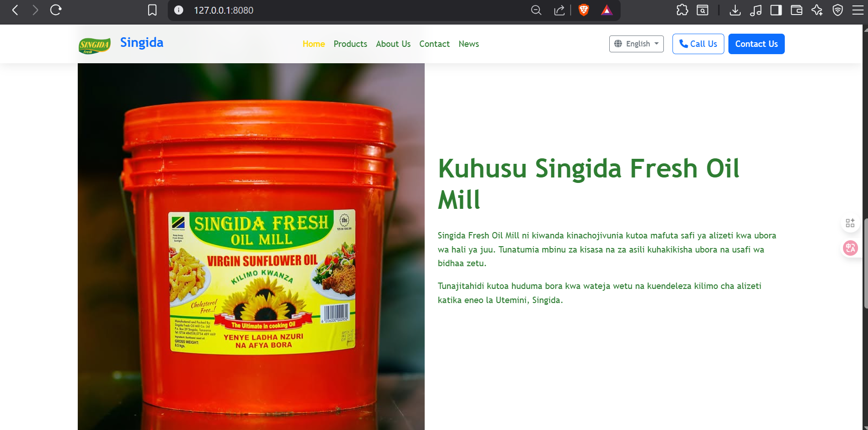Expand the English language dropdown
This screenshot has width=868, height=430.
pyautogui.click(x=636, y=44)
